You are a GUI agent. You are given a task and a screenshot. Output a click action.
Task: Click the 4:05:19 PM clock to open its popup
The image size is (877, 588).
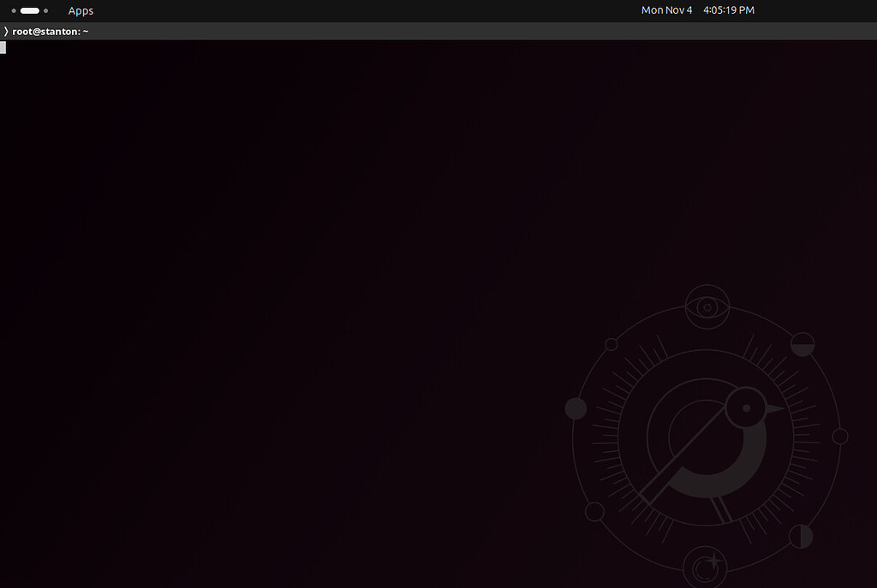(x=729, y=9)
